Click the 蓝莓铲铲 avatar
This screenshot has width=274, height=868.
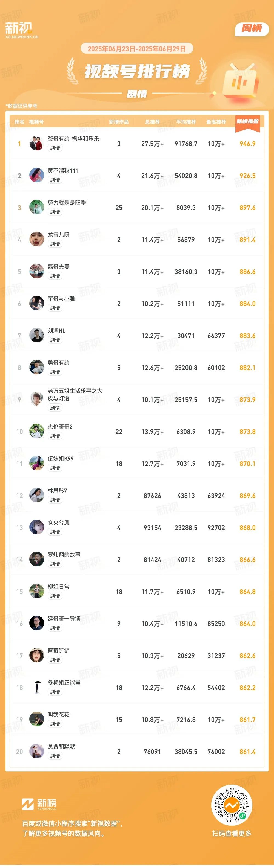(37, 656)
